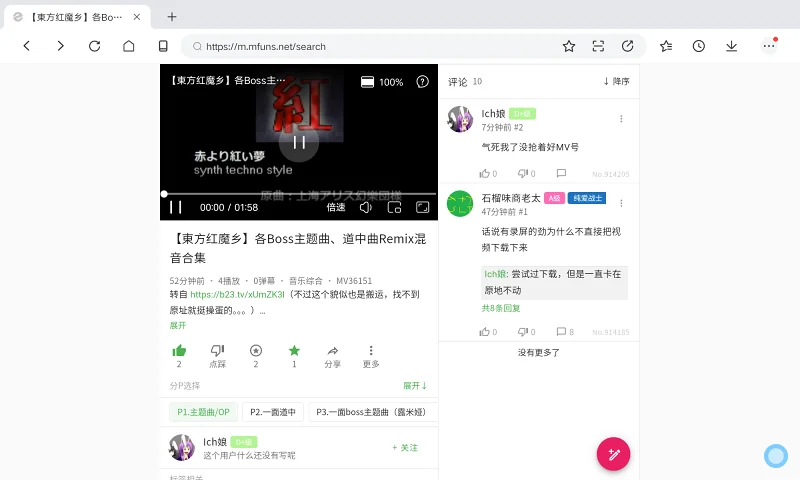Image resolution: width=800 pixels, height=480 pixels.
Task: Click username 石榴味商老太
Action: (x=511, y=198)
